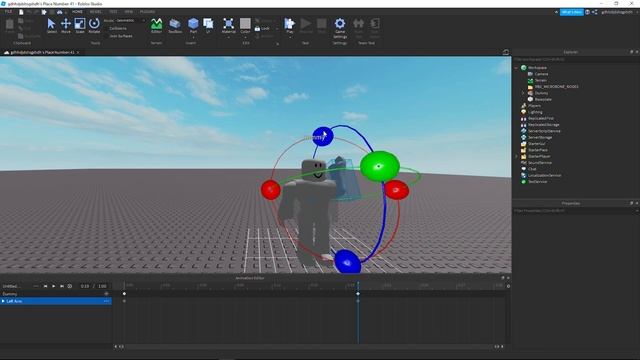This screenshot has width=640, height=360.
Task: Open timeline settings gear in Animation Editor
Action: (508, 286)
